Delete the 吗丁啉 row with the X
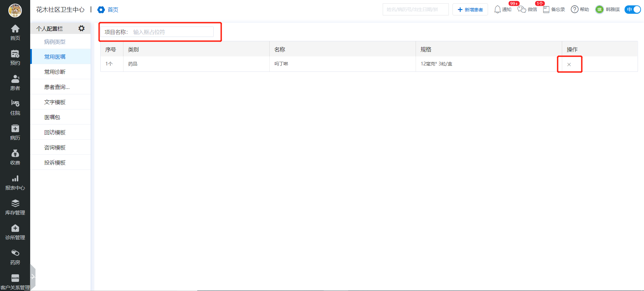 (x=569, y=64)
